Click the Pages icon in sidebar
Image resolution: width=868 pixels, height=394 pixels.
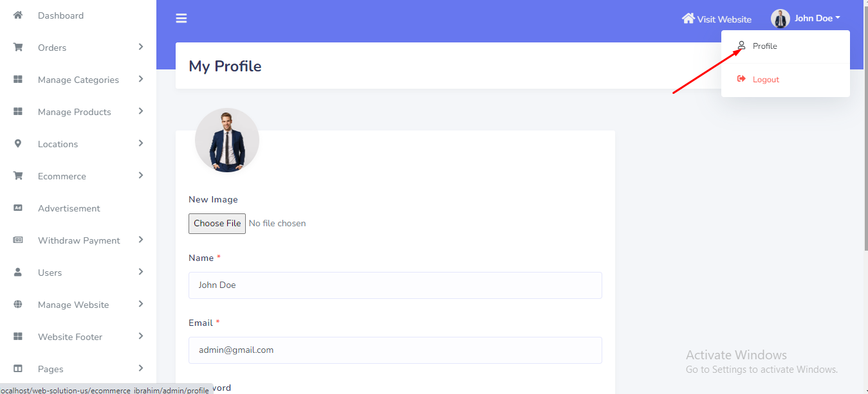coord(18,368)
